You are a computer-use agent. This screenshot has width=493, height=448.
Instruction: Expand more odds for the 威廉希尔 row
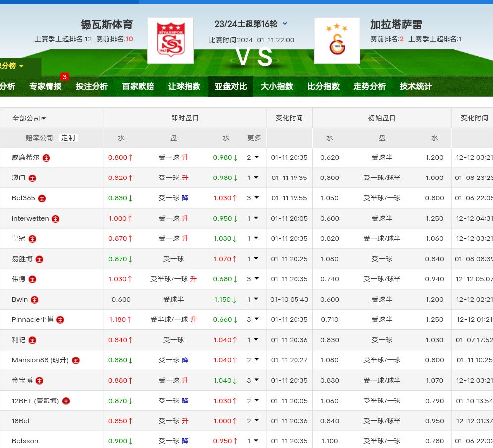253,158
